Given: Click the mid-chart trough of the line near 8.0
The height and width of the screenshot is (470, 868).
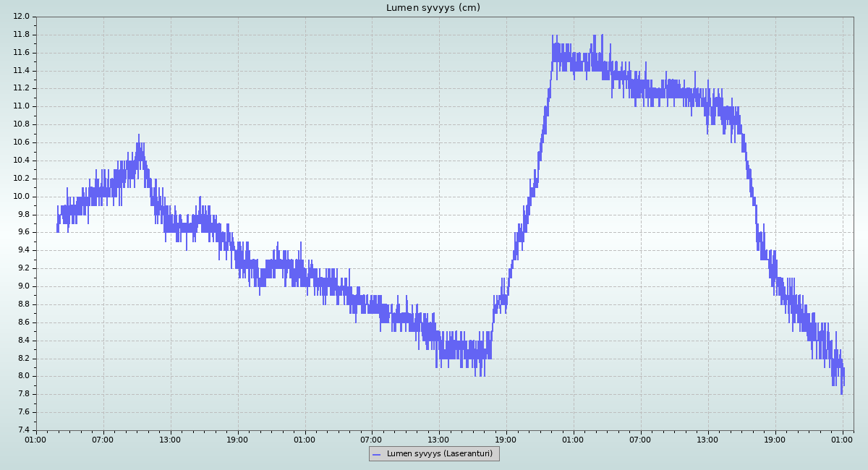Looking at the screenshot, I should tap(476, 374).
